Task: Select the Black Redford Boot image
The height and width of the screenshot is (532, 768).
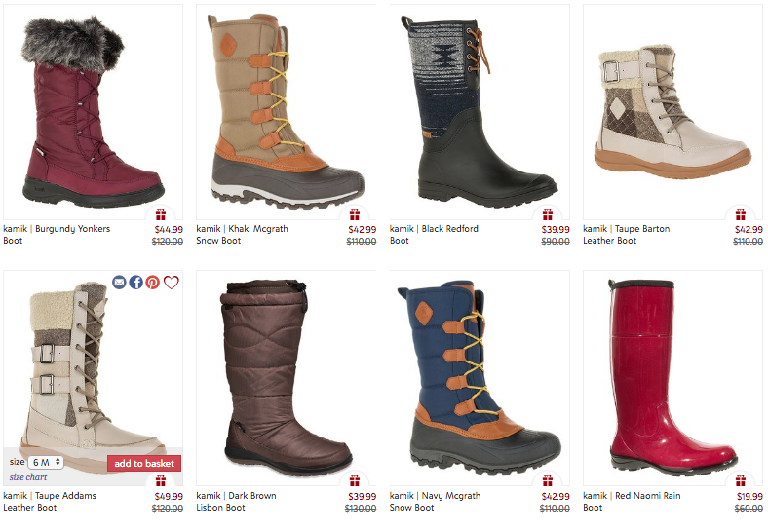Action: tap(480, 112)
